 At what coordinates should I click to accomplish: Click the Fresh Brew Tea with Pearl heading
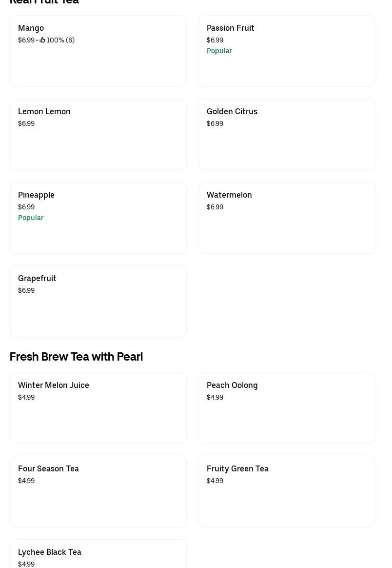point(76,357)
